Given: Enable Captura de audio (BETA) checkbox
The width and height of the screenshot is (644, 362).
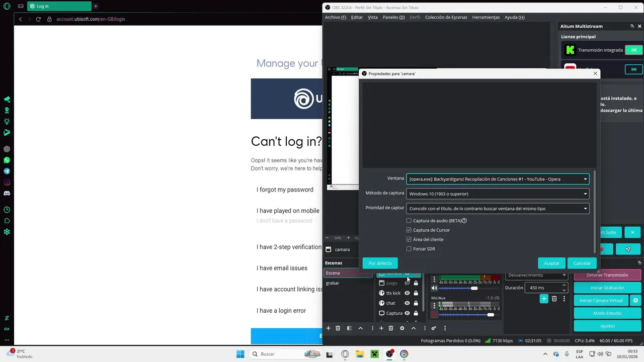Looking at the screenshot, I should (409, 221).
